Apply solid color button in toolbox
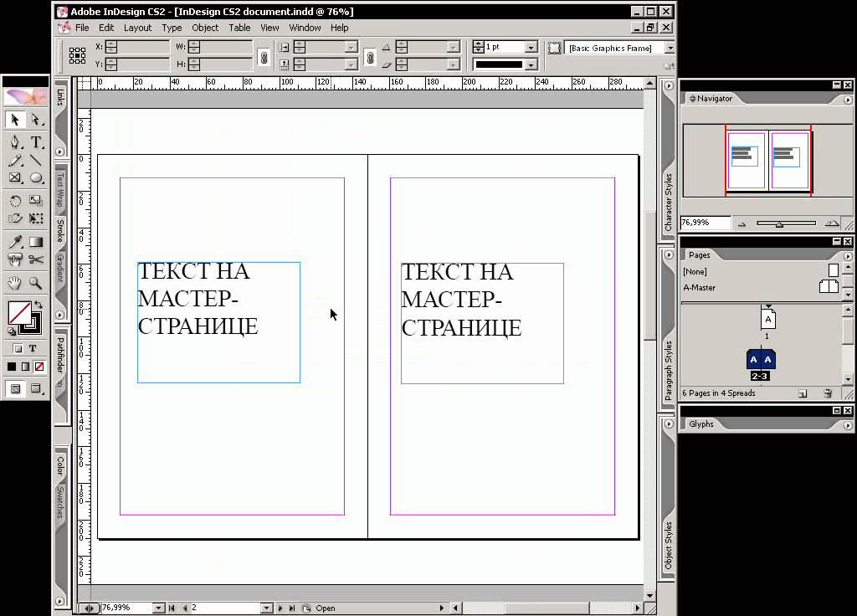Viewport: 857px width, 616px height. pos(12,367)
